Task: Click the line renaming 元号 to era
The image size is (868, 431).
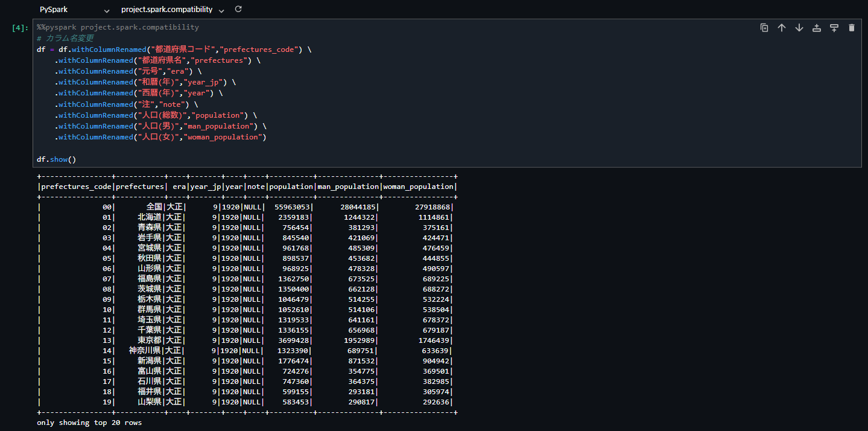Action: pyautogui.click(x=128, y=71)
